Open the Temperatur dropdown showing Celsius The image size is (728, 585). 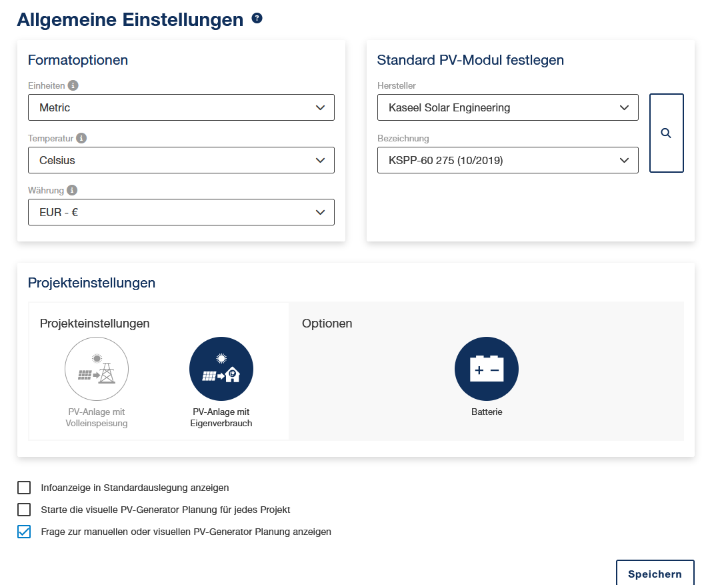point(181,160)
